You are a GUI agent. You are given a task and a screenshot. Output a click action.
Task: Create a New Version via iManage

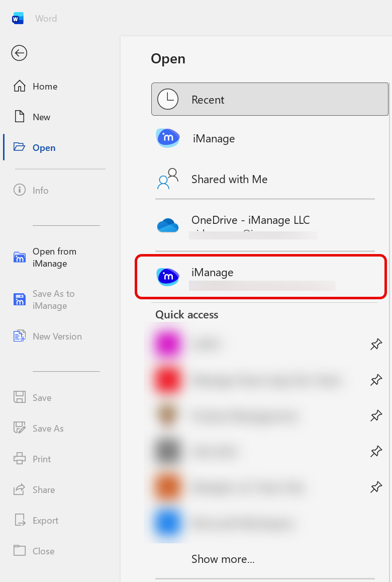click(x=48, y=337)
